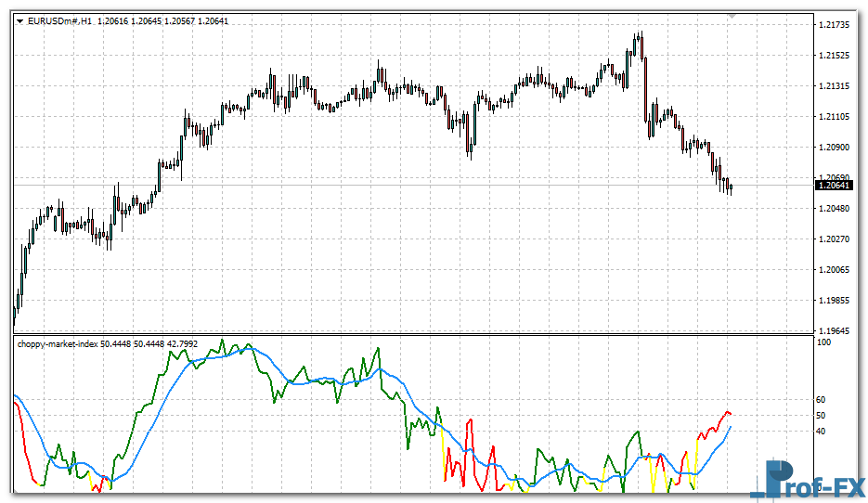Click the 40 level on indicator scale
Viewport: 868px width, 503px height.
point(821,431)
